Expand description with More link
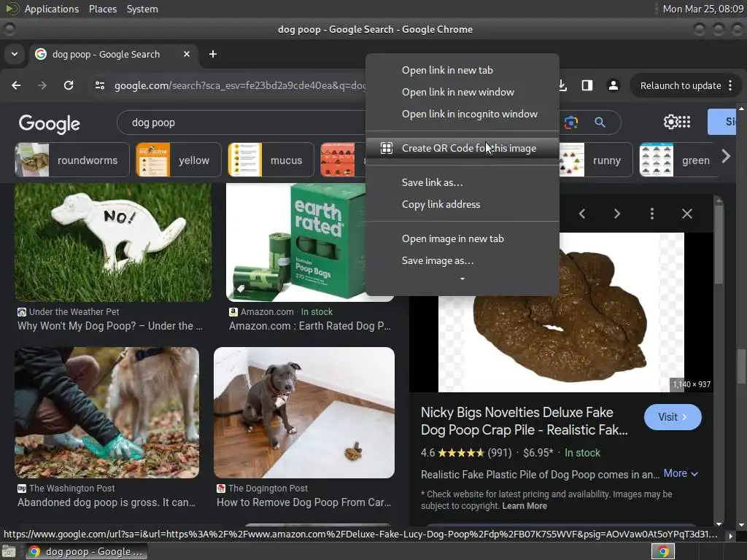The height and width of the screenshot is (560, 747). point(681,473)
